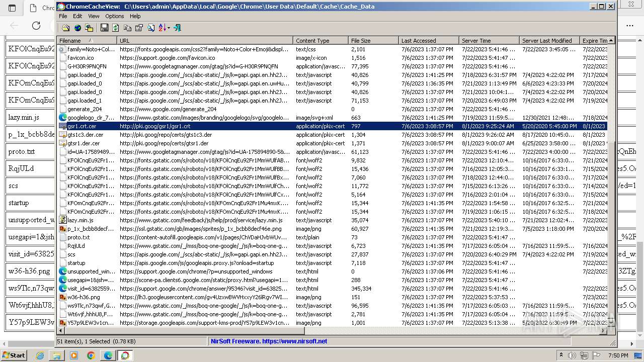This screenshot has height=362, width=644.
Task: Click the Y57p9LEW3v1cn image file icon
Action: click(x=62, y=323)
